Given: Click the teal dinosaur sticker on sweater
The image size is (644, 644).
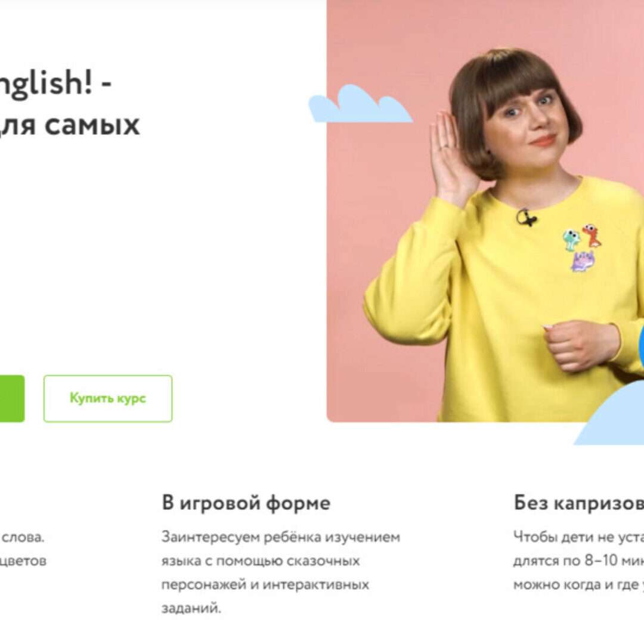Looking at the screenshot, I should point(571,240).
